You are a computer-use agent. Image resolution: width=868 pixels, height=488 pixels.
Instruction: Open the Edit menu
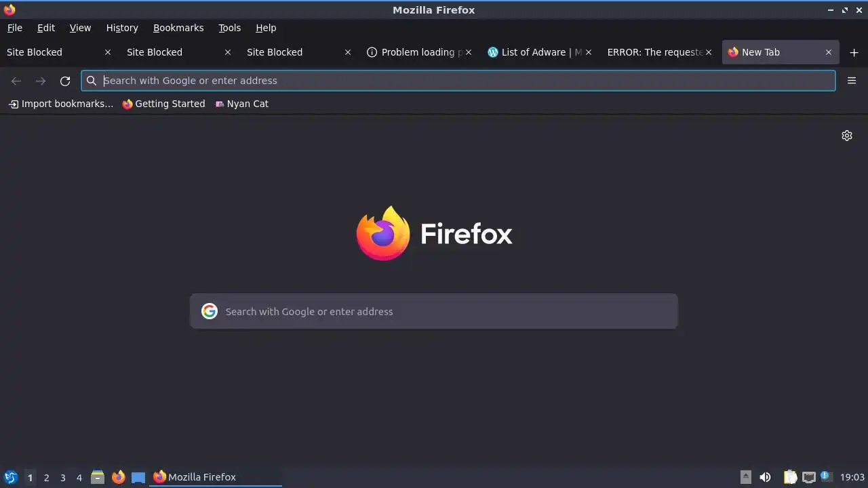46,28
